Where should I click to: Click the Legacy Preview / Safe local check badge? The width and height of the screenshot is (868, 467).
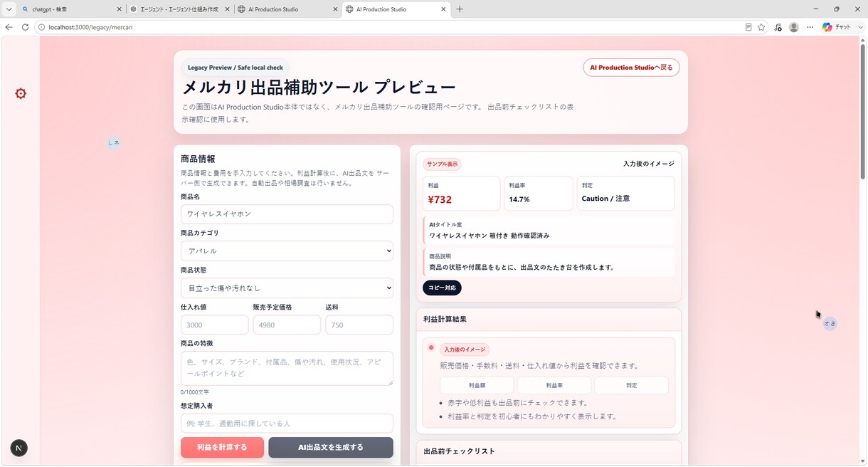235,68
